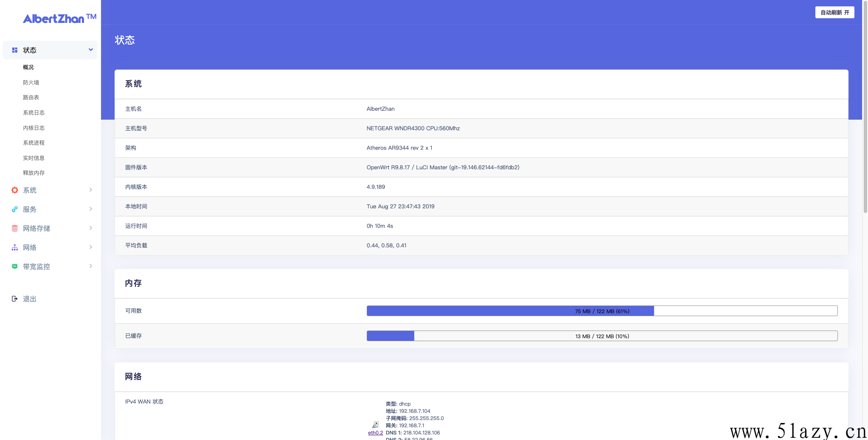The width and height of the screenshot is (868, 440).
Task: Click subnet mask 255.255.255.0
Action: [426, 418]
